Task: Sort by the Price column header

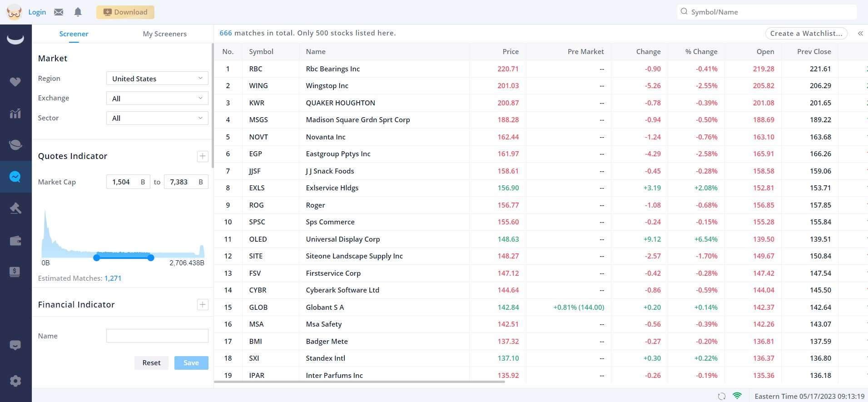Action: coord(511,52)
